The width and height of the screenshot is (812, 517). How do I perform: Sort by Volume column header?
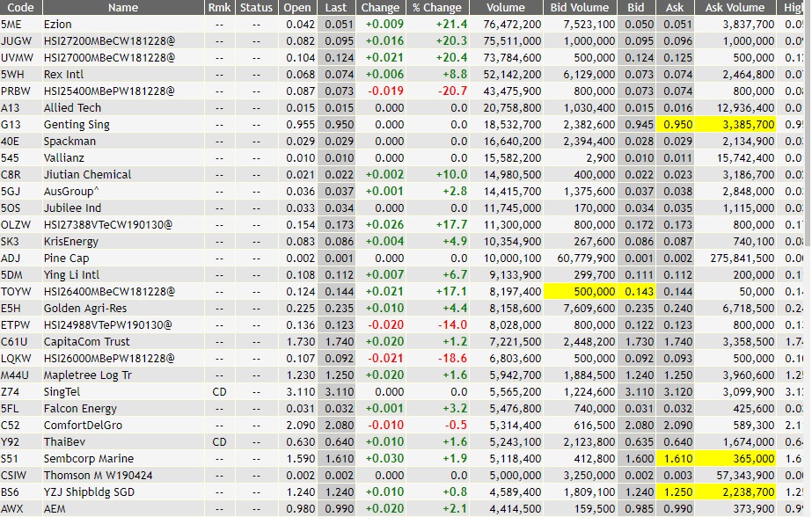click(506, 7)
